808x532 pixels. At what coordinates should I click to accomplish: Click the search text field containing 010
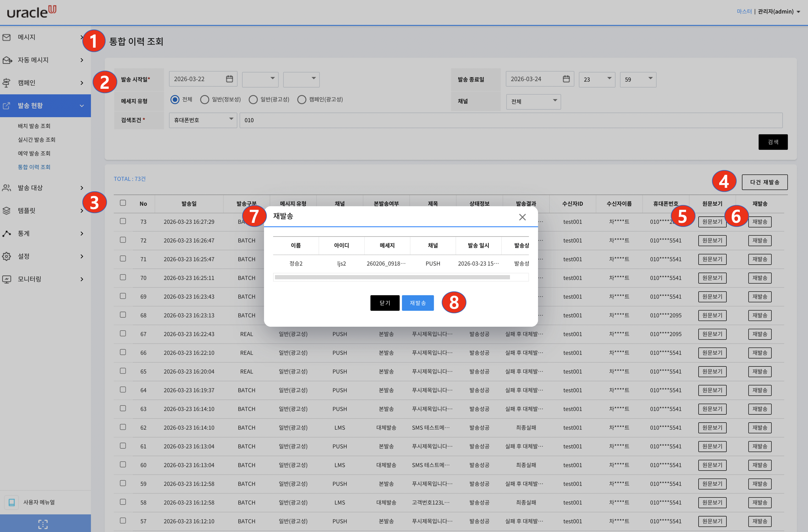pos(511,120)
